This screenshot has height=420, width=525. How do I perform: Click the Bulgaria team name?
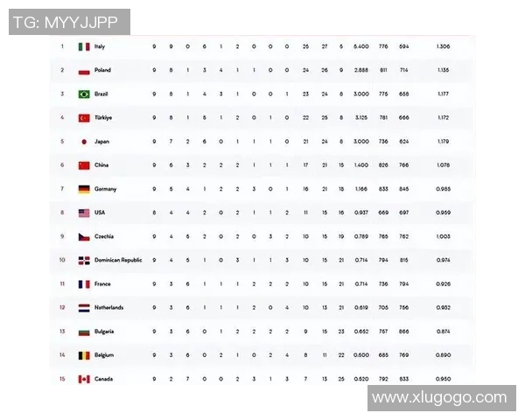pos(105,332)
